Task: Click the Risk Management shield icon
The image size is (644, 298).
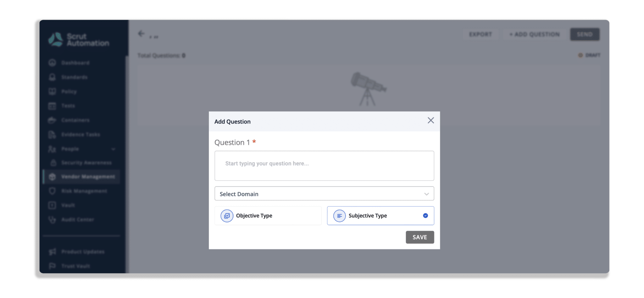Action: click(52, 191)
